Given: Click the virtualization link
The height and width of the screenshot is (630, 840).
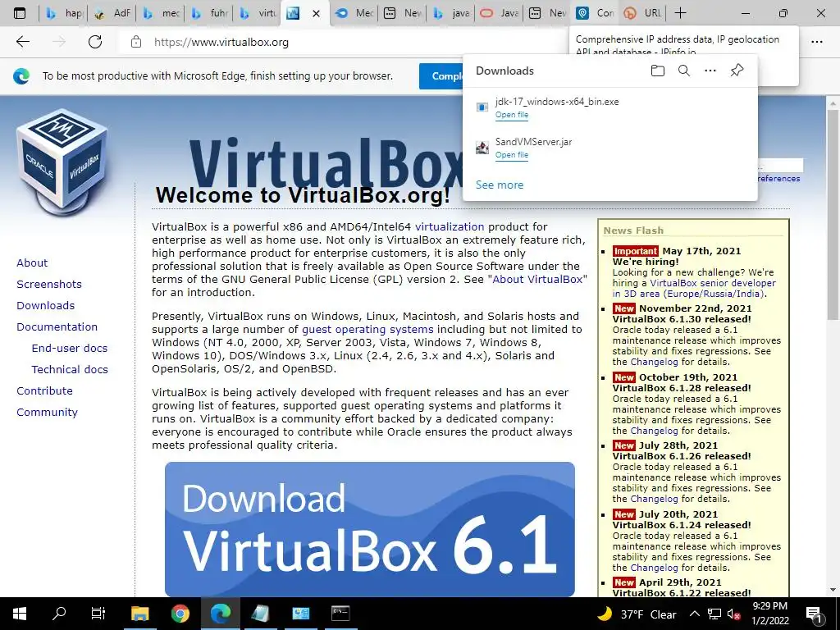Looking at the screenshot, I should click(x=450, y=226).
